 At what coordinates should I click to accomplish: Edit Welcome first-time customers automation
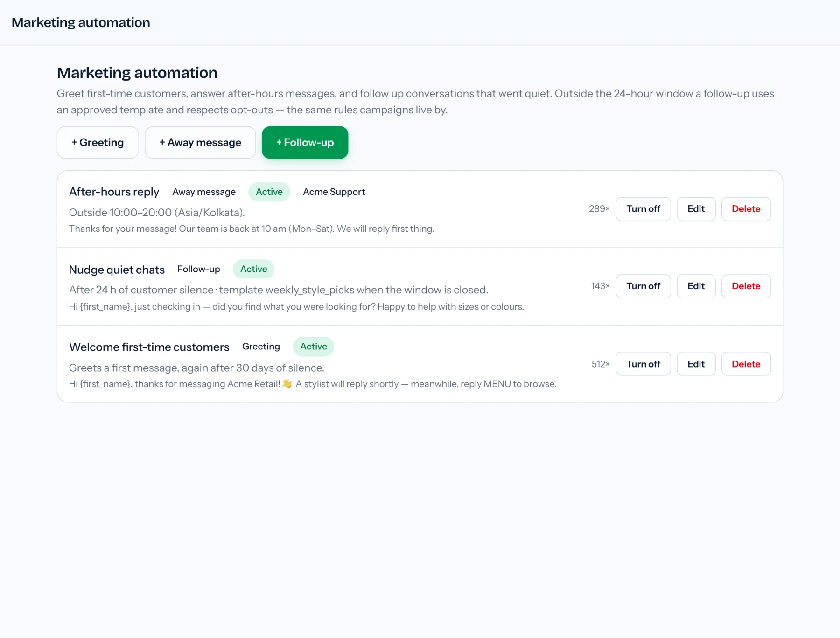(696, 364)
